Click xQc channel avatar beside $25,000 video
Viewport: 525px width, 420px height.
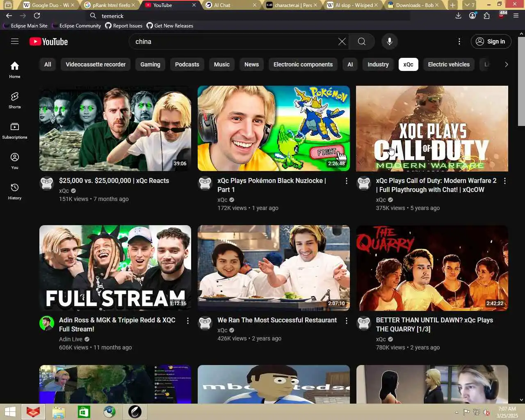(47, 183)
